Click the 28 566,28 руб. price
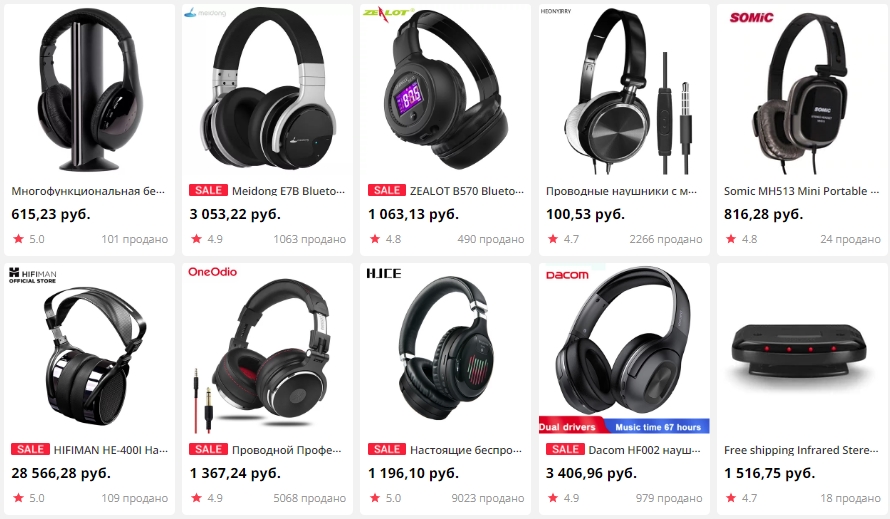Image resolution: width=890 pixels, height=519 pixels. click(x=61, y=473)
